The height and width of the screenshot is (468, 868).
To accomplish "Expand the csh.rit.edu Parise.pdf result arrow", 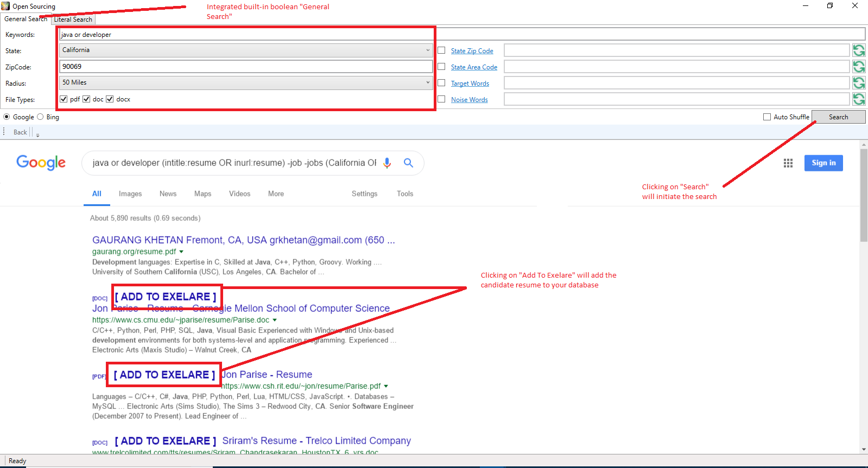I will pyautogui.click(x=386, y=386).
